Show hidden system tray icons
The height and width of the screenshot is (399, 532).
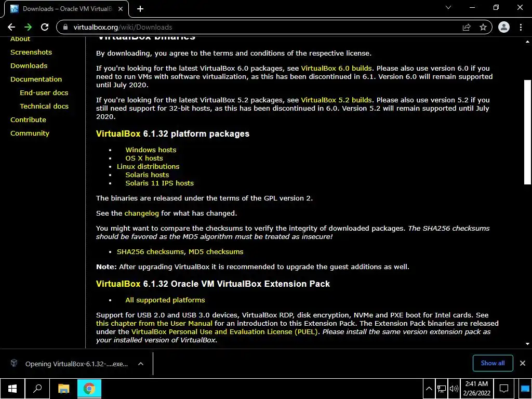[429, 389]
